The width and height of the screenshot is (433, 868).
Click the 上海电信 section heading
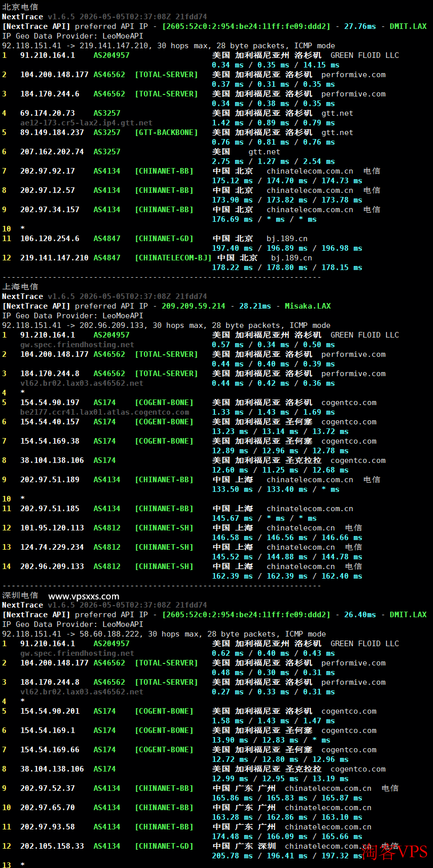[20, 287]
